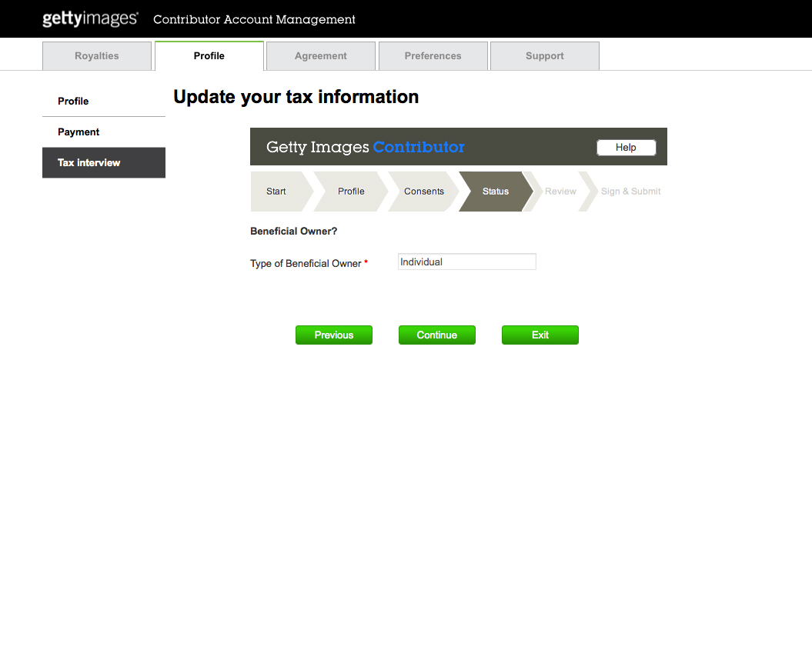The width and height of the screenshot is (812, 650).
Task: Click the Getty Images Contributor banner text
Action: pyautogui.click(x=365, y=147)
